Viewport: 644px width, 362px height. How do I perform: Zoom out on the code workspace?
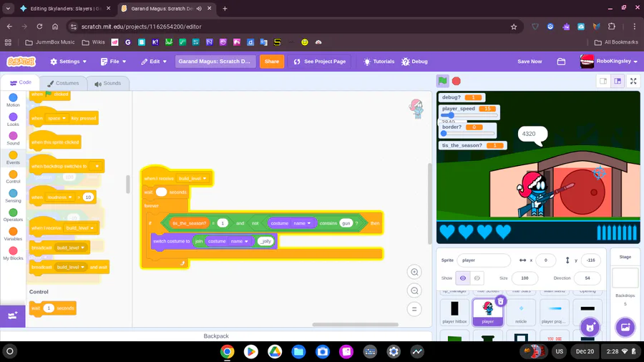point(414,290)
